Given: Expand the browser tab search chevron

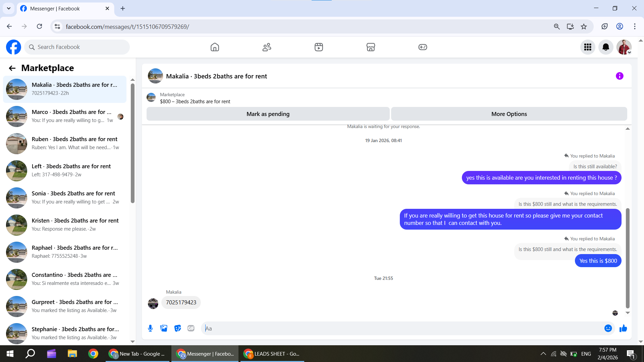Looking at the screenshot, I should (9, 8).
